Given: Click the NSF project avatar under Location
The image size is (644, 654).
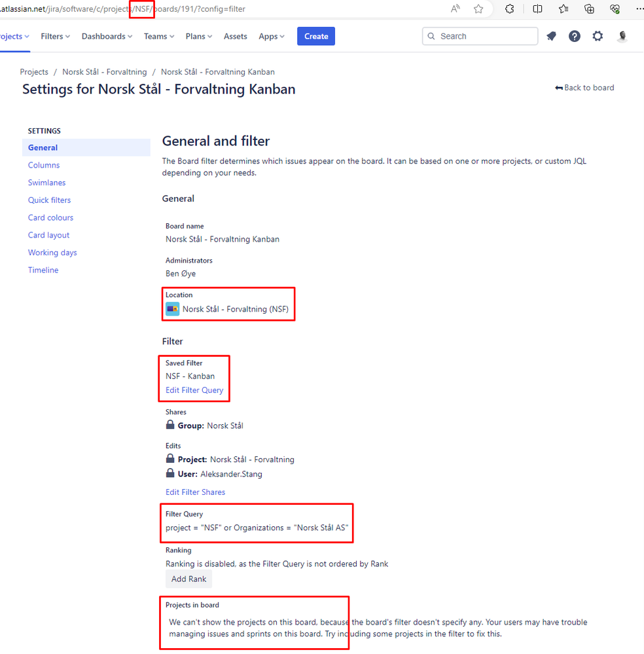Looking at the screenshot, I should [172, 309].
